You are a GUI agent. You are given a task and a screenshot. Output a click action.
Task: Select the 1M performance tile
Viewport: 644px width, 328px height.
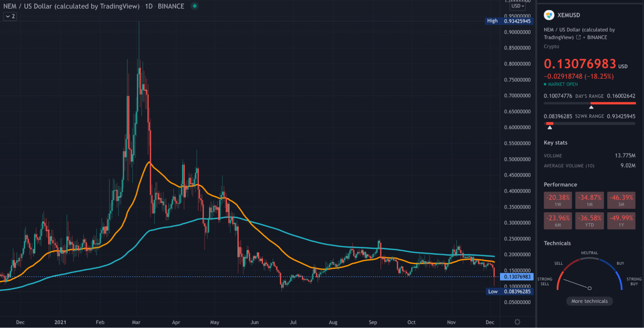coord(590,200)
